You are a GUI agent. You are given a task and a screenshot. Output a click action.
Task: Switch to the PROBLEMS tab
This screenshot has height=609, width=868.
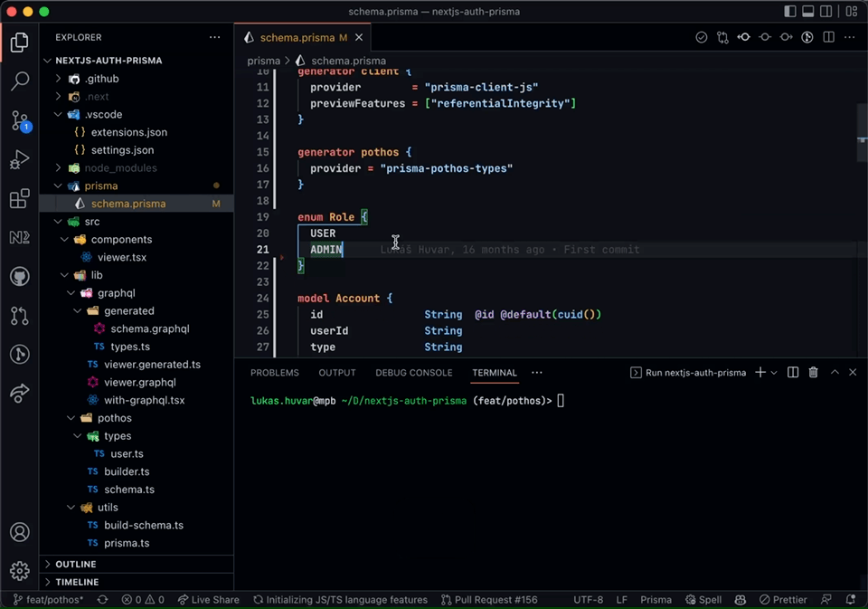pos(274,373)
